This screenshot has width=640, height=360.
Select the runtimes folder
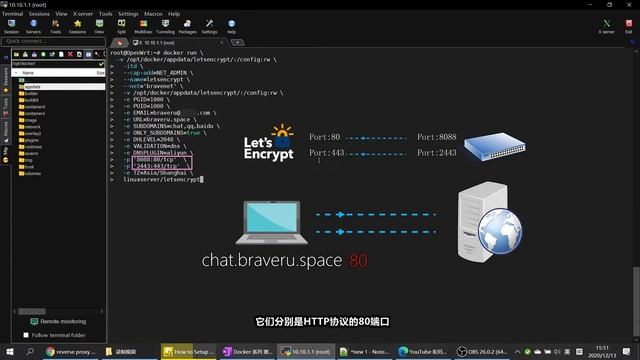tap(31, 147)
